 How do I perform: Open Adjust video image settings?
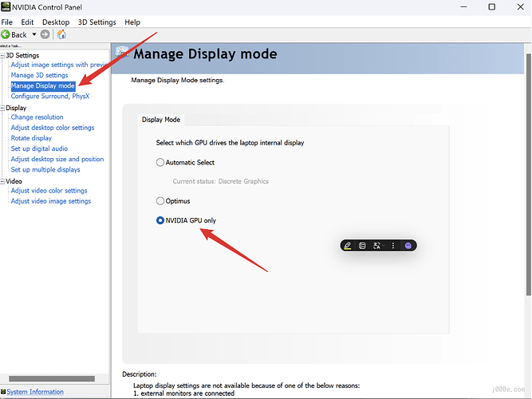[x=51, y=201]
